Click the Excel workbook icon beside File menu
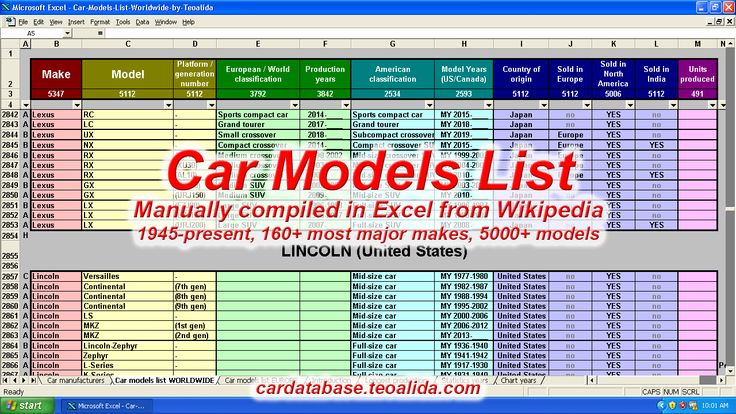This screenshot has width=736, height=414. [x=10, y=22]
